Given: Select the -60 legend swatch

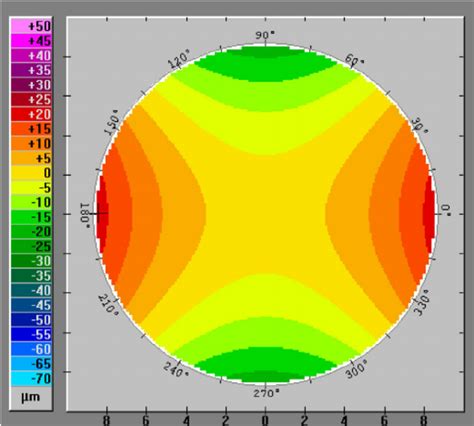Looking at the screenshot, I should click(31, 349).
